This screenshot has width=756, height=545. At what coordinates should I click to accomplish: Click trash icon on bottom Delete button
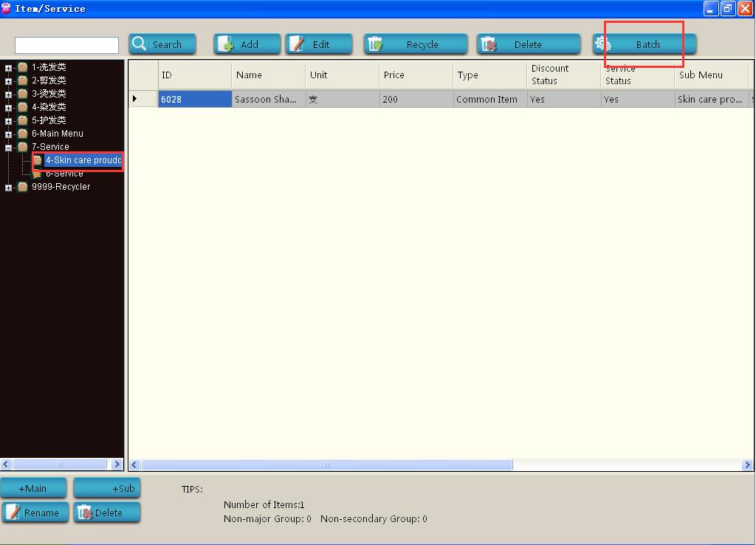(x=84, y=513)
